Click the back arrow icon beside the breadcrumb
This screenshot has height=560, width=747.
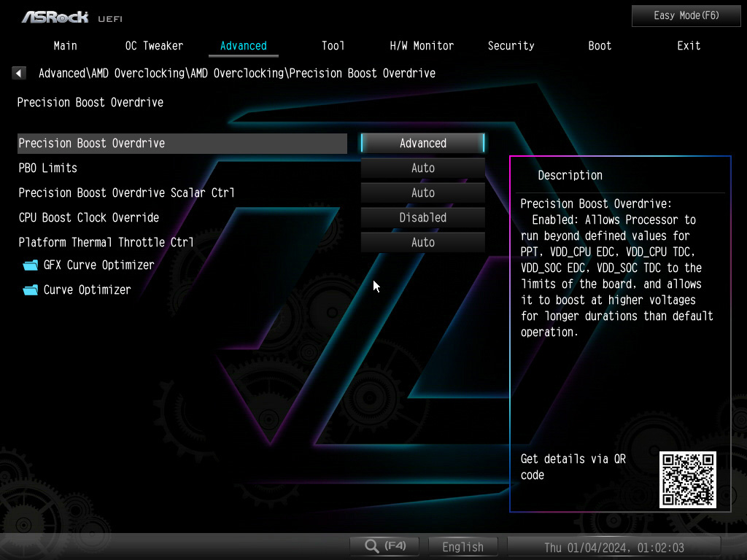coord(18,73)
